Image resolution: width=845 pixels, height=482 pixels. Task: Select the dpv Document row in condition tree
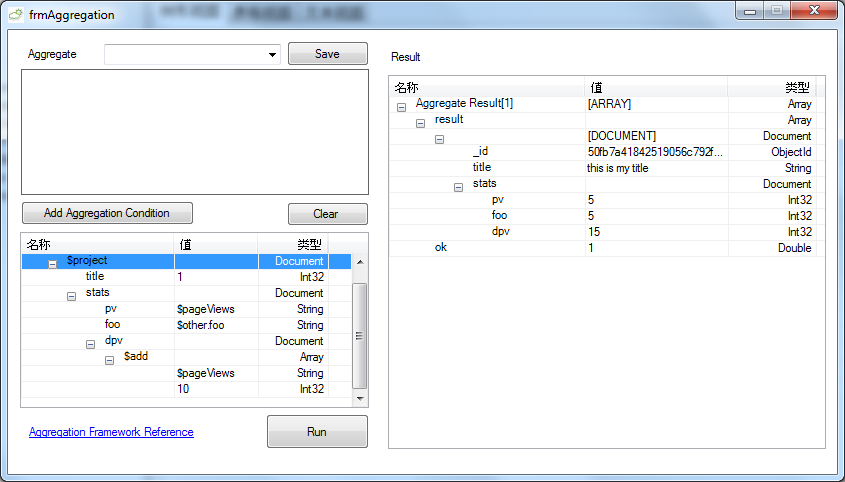186,341
